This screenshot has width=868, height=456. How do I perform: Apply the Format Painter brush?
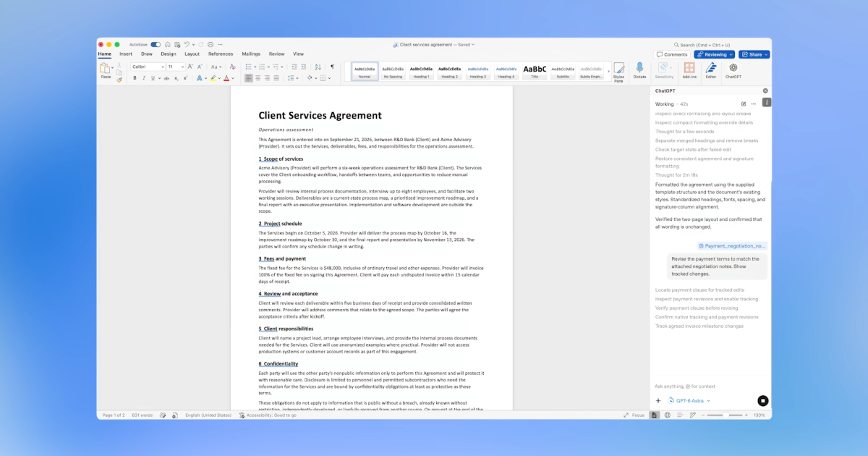119,80
